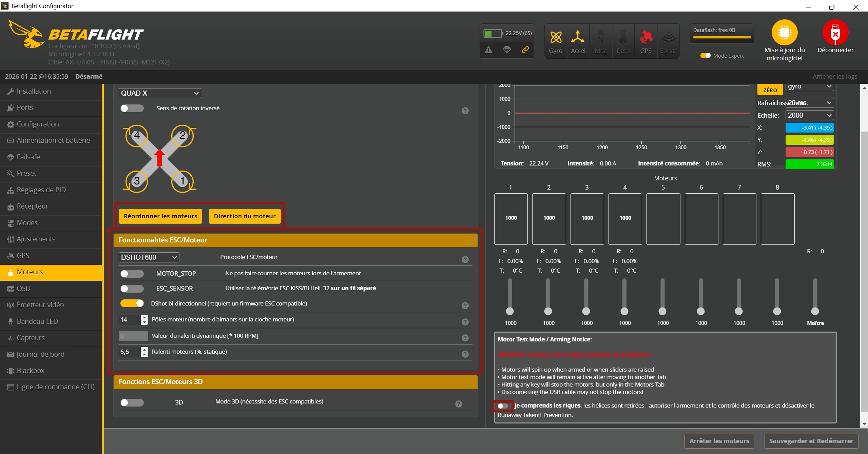Expand the Echelle 2000 dropdown
The height and width of the screenshot is (454, 868).
pyautogui.click(x=809, y=115)
